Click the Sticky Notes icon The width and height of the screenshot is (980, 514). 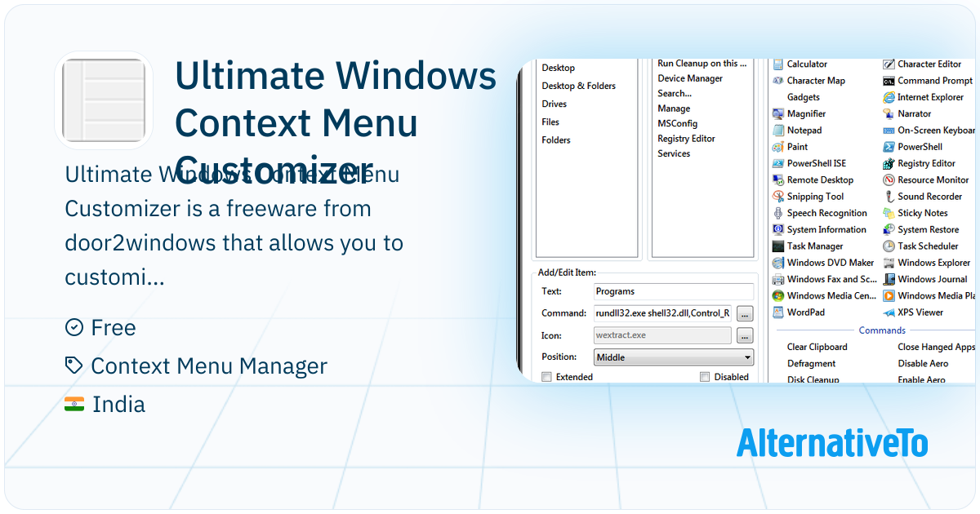889,213
